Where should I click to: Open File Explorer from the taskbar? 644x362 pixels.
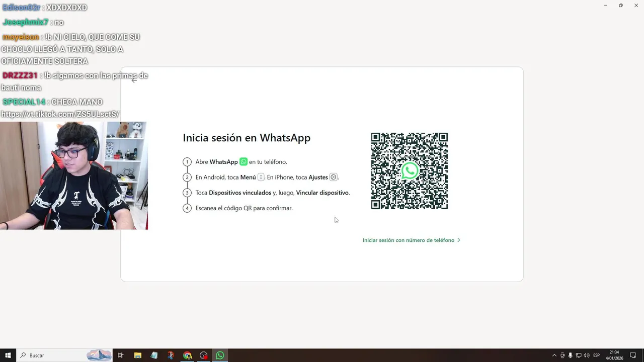[x=137, y=355]
